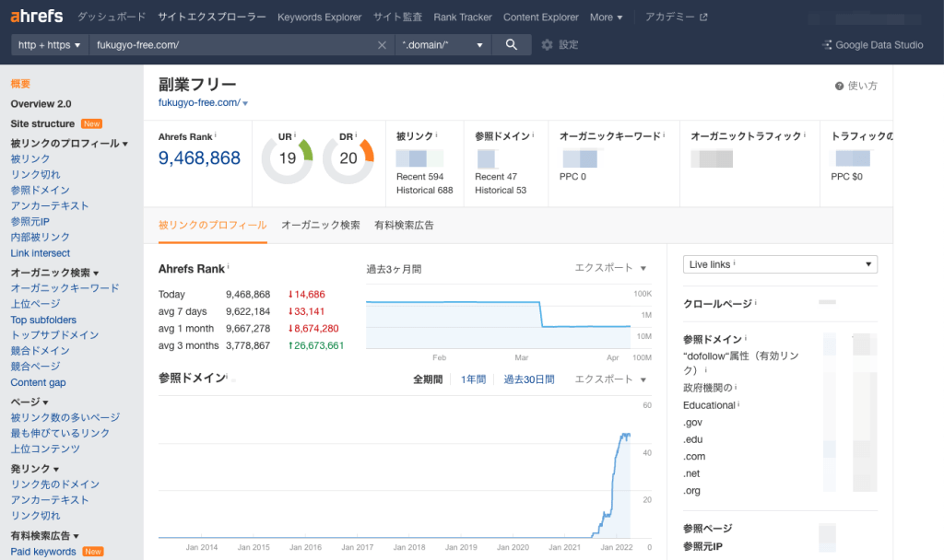Open Paid keywords sidebar link
Image resolution: width=944 pixels, height=560 pixels.
[43, 552]
